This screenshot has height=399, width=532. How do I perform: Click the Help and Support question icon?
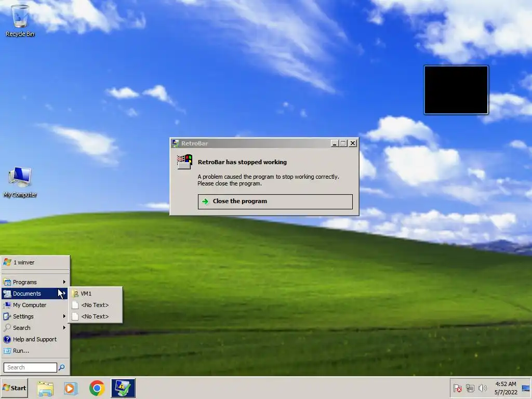[7, 339]
